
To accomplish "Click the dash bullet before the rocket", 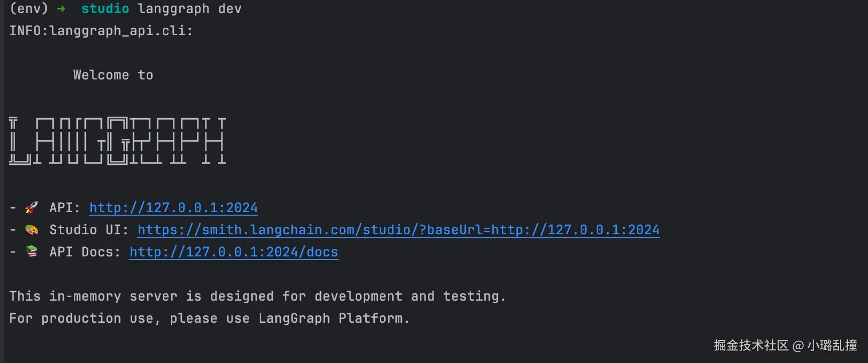I will (x=13, y=208).
